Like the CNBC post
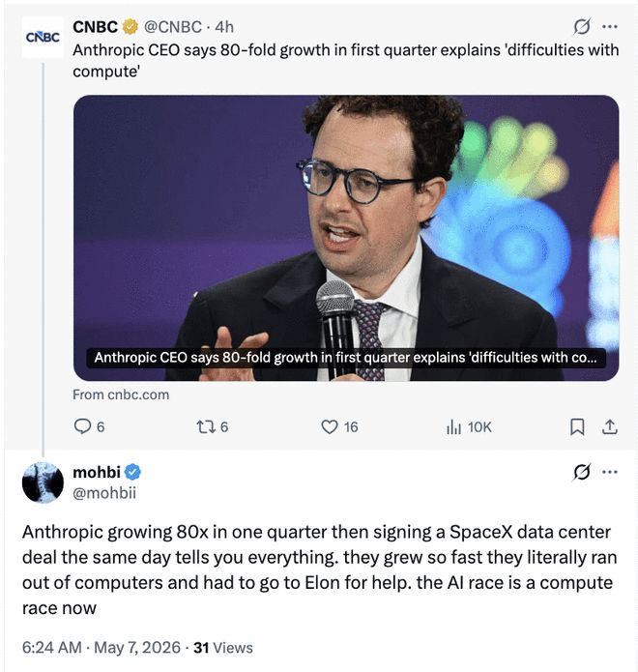This screenshot has width=638, height=672. point(339,426)
